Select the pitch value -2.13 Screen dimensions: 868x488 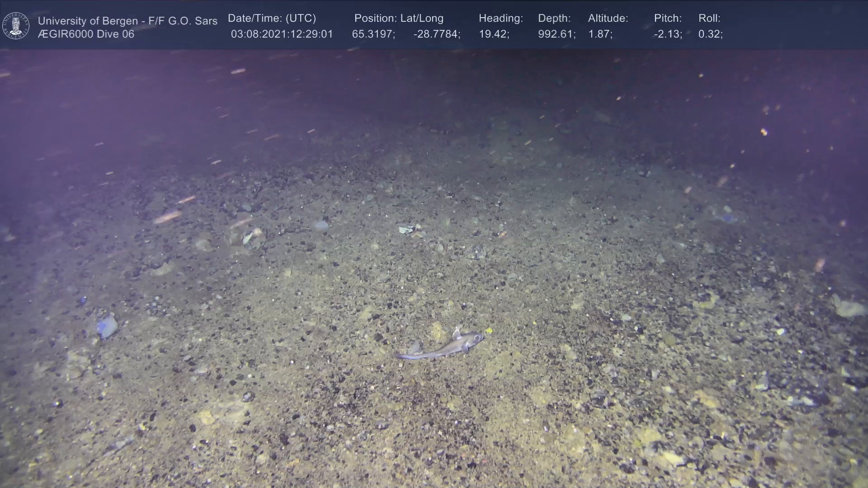668,34
